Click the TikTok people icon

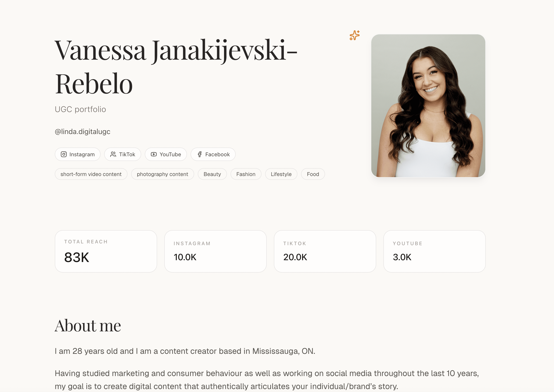coord(113,154)
